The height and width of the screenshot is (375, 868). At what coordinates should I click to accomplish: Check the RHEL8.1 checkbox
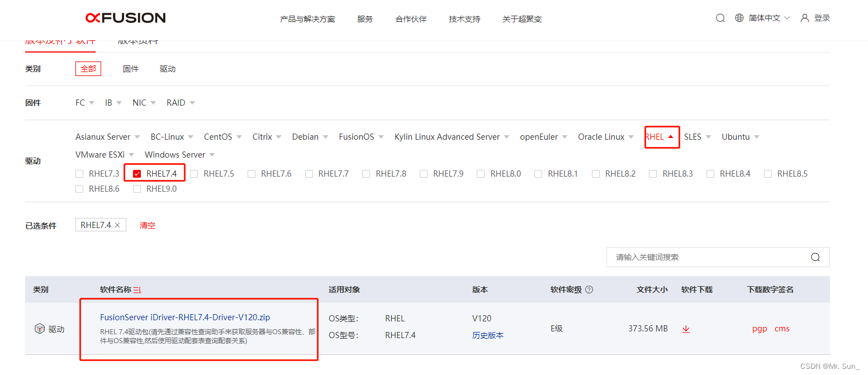[x=538, y=174]
